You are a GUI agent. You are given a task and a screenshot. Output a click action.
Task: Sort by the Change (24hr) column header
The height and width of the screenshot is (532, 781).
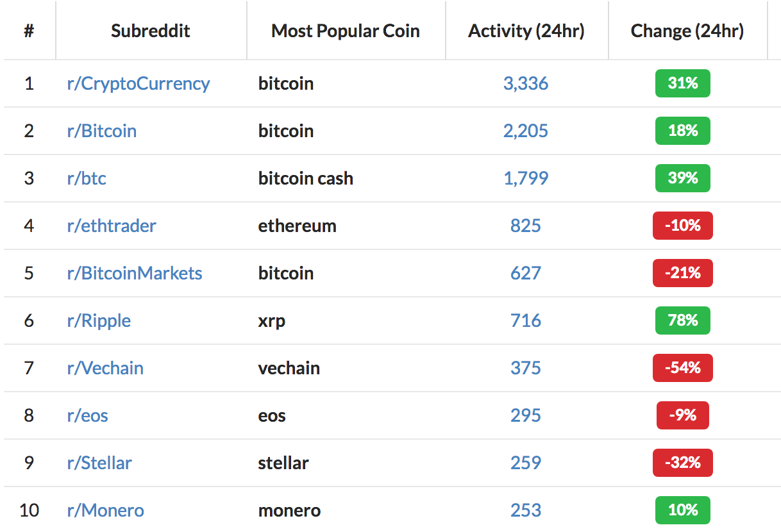(x=687, y=31)
